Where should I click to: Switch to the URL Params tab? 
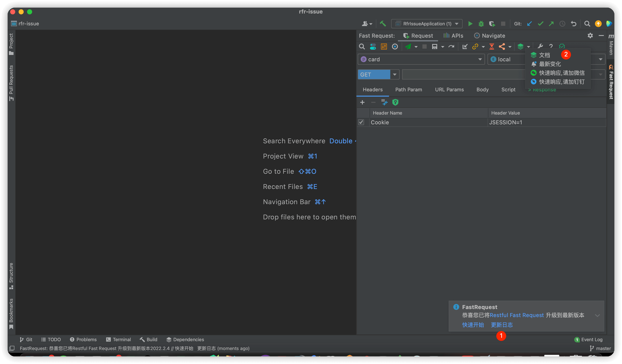coord(449,90)
